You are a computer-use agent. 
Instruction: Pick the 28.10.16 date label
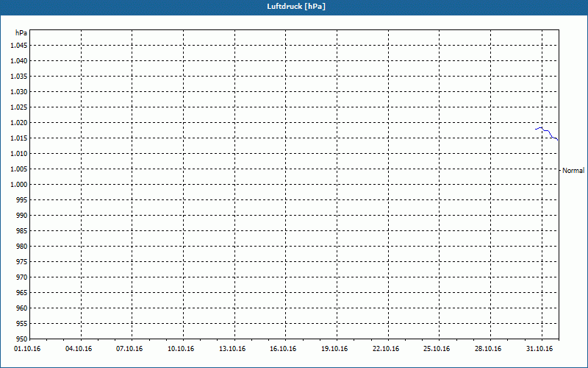point(488,349)
